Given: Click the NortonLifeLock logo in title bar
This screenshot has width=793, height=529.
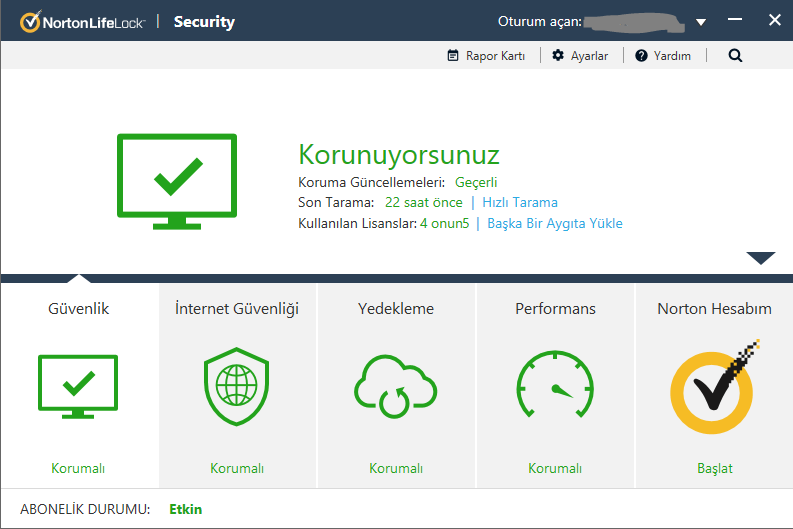Looking at the screenshot, I should coord(80,21).
